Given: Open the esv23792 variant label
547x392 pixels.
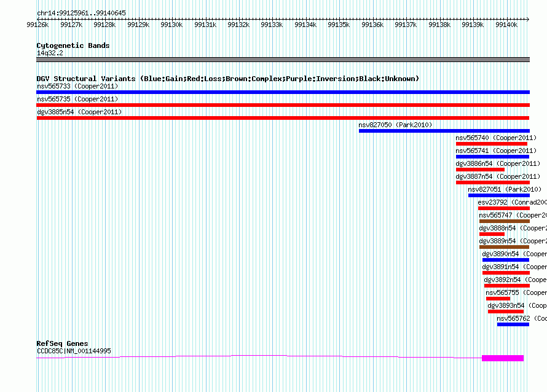Looking at the screenshot, I should [x=512, y=202].
